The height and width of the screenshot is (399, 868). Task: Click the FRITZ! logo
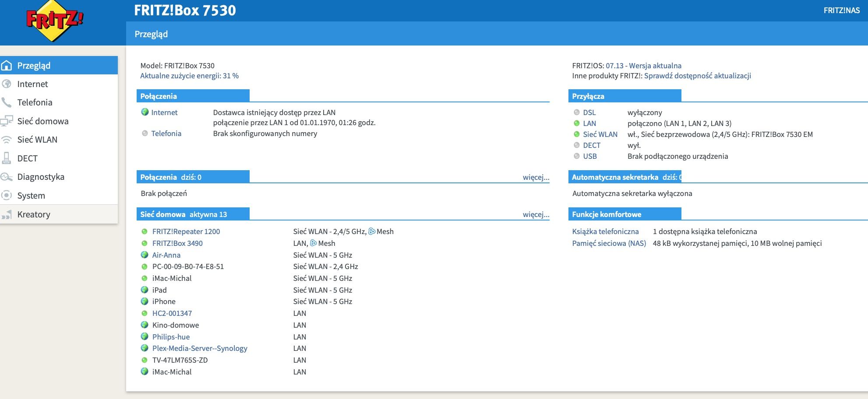(53, 21)
